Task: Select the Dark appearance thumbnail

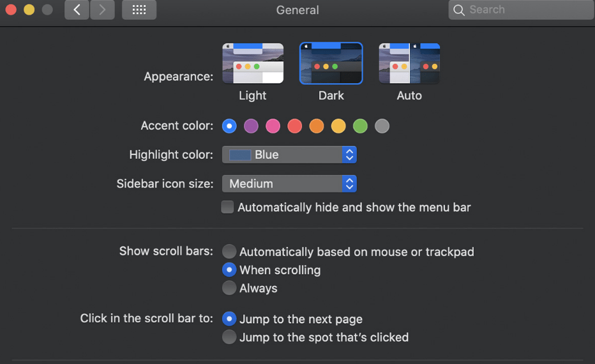Action: [331, 63]
